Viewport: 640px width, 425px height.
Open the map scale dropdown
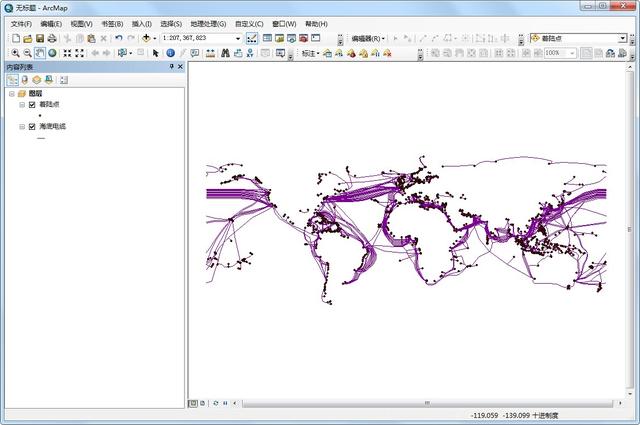(238, 38)
